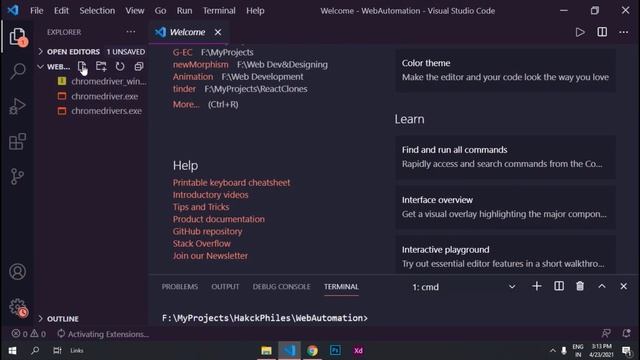The height and width of the screenshot is (360, 640).
Task: Expand the Open Editors section
Action: [92, 52]
